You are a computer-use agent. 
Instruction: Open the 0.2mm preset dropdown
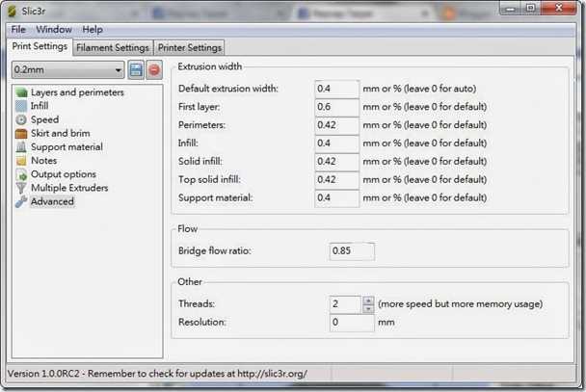coord(67,69)
